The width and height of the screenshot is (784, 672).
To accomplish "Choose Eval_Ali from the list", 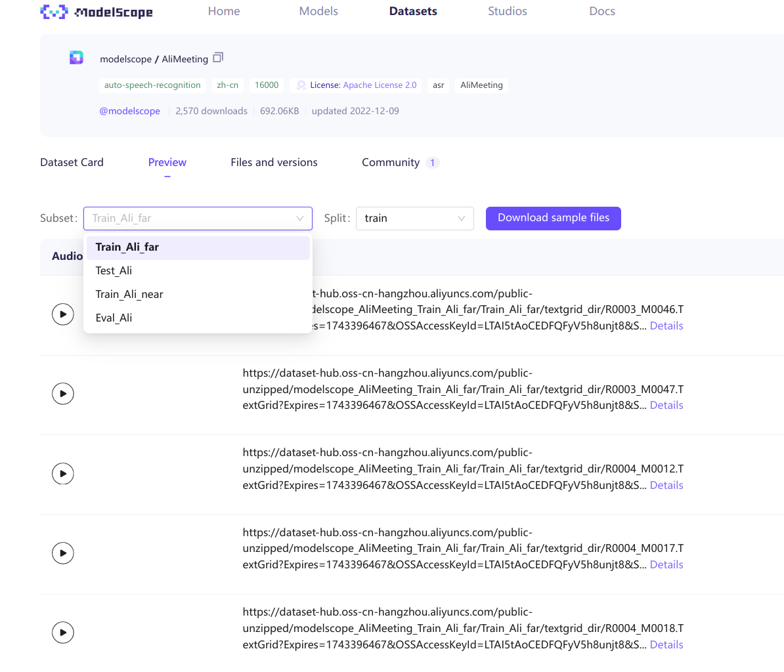I will pyautogui.click(x=198, y=318).
